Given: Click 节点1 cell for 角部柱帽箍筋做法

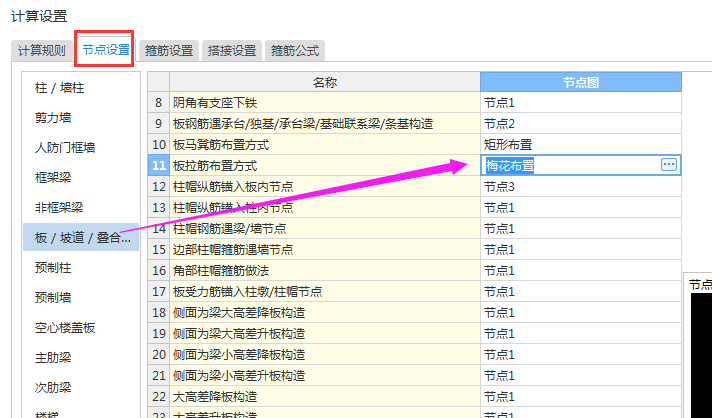Looking at the screenshot, I should coord(581,270).
